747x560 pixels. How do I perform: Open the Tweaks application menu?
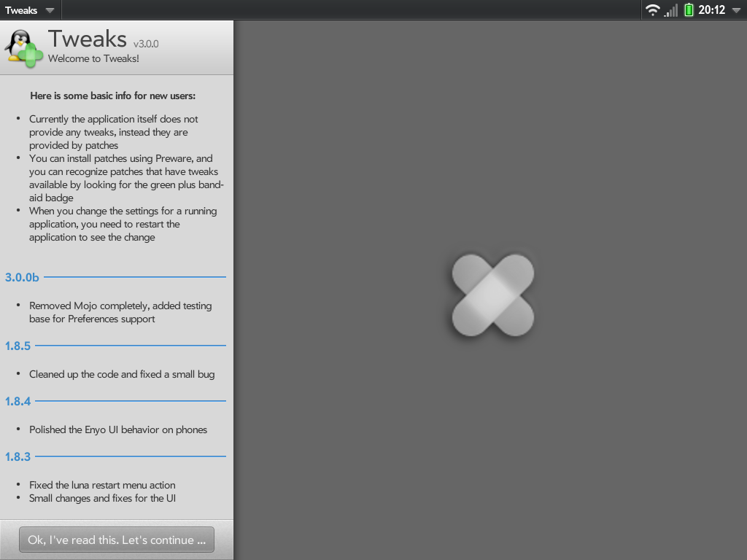click(x=31, y=10)
